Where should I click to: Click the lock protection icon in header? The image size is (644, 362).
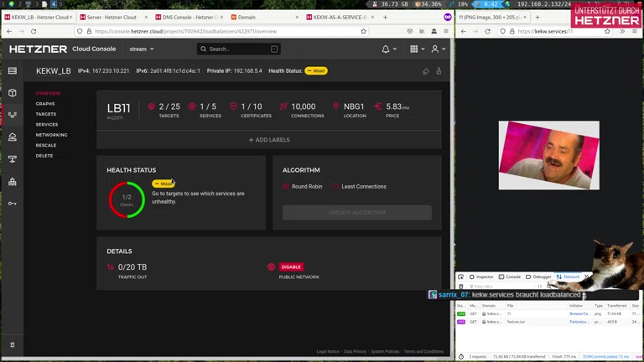(439, 71)
